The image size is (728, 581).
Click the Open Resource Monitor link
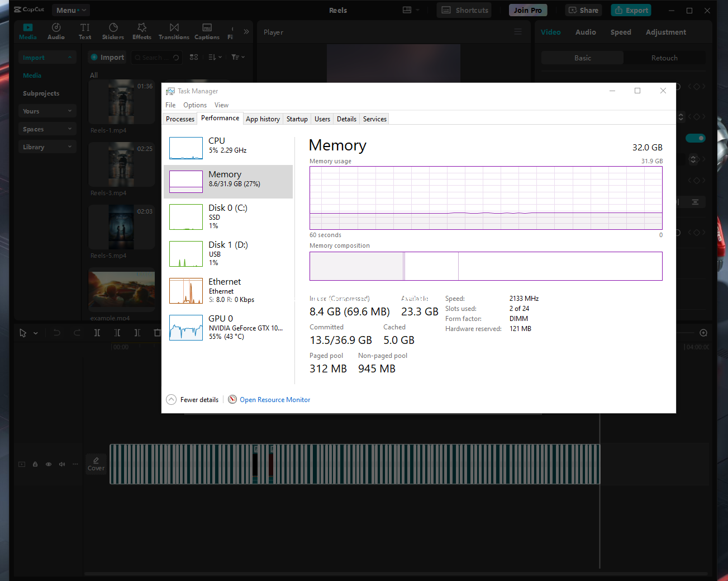coord(274,400)
